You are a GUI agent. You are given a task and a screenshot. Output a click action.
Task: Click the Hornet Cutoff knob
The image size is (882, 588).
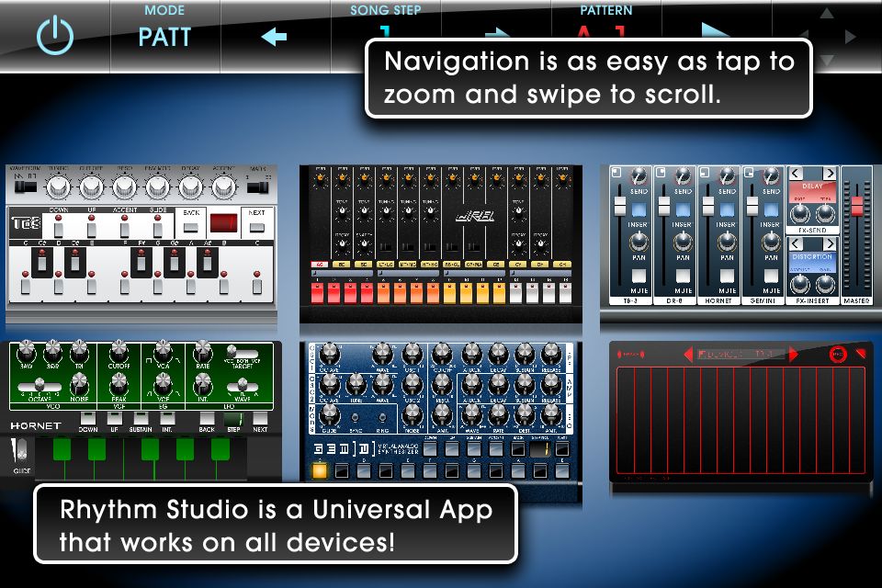tap(119, 351)
